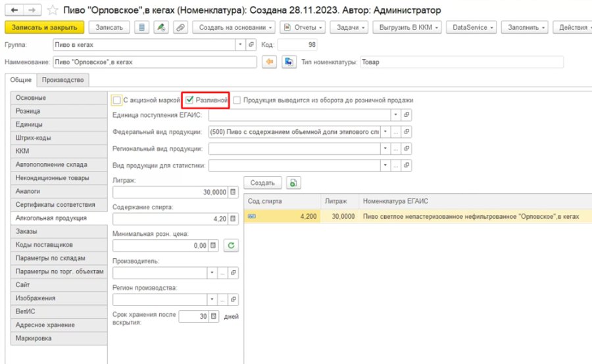Open Вид продукции для статистики linked item icon
The image size is (592, 364).
coord(407,165)
